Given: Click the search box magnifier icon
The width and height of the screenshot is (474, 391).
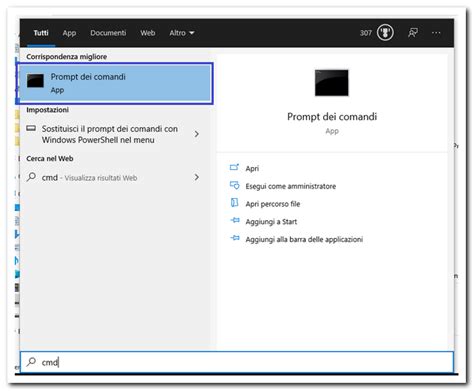Looking at the screenshot, I should pos(31,361).
